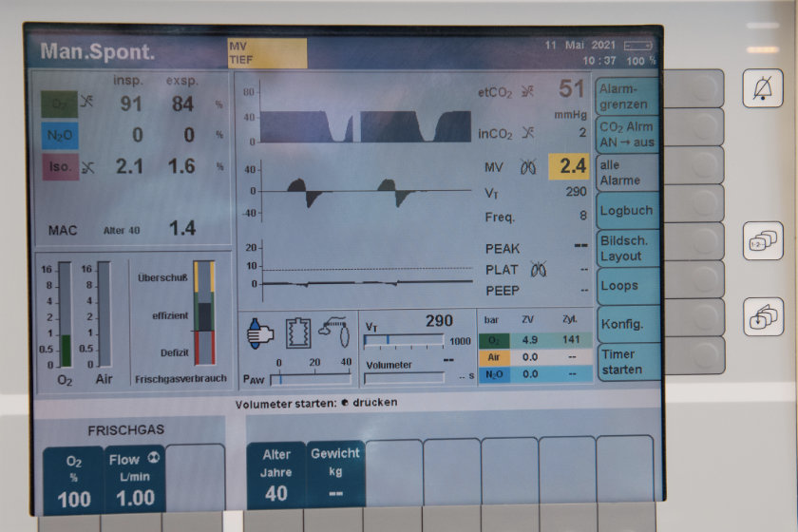Select the manual ventilation hand-bag icon

point(260,334)
